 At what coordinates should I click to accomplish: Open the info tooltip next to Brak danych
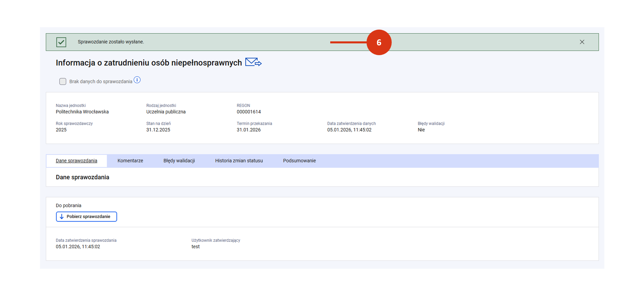pyautogui.click(x=137, y=80)
